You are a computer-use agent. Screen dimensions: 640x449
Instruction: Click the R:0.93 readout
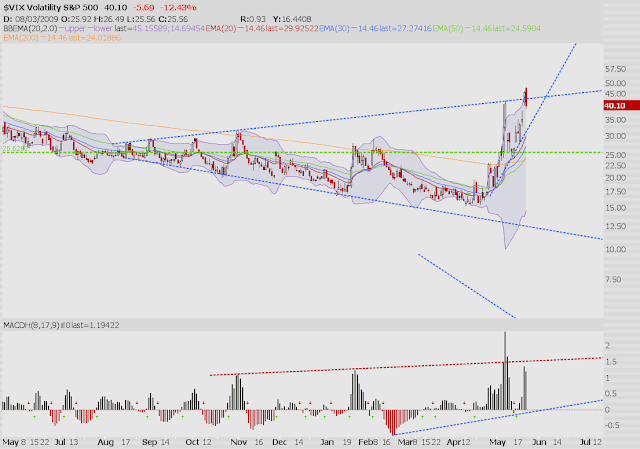[253, 19]
